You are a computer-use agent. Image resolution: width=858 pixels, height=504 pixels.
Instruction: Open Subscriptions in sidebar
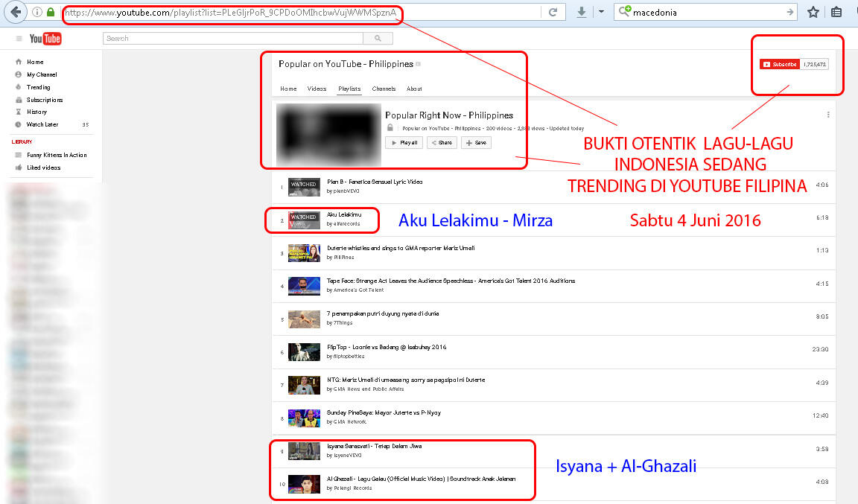[x=45, y=100]
